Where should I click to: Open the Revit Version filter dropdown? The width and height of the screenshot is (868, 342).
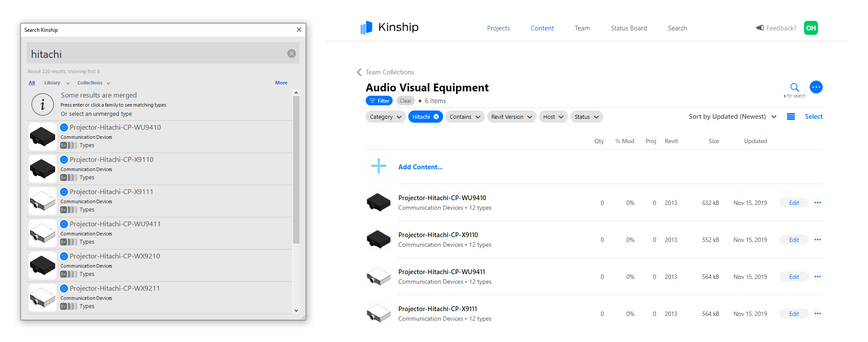pyautogui.click(x=512, y=117)
